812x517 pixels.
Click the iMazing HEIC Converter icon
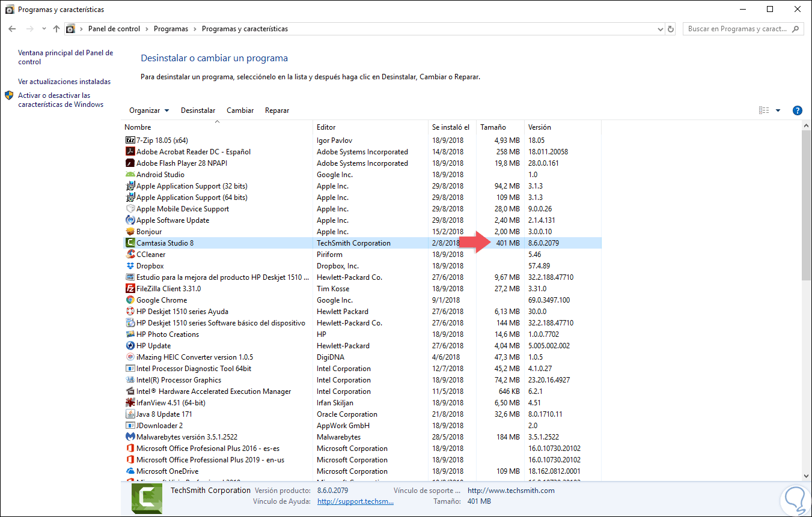pos(130,357)
